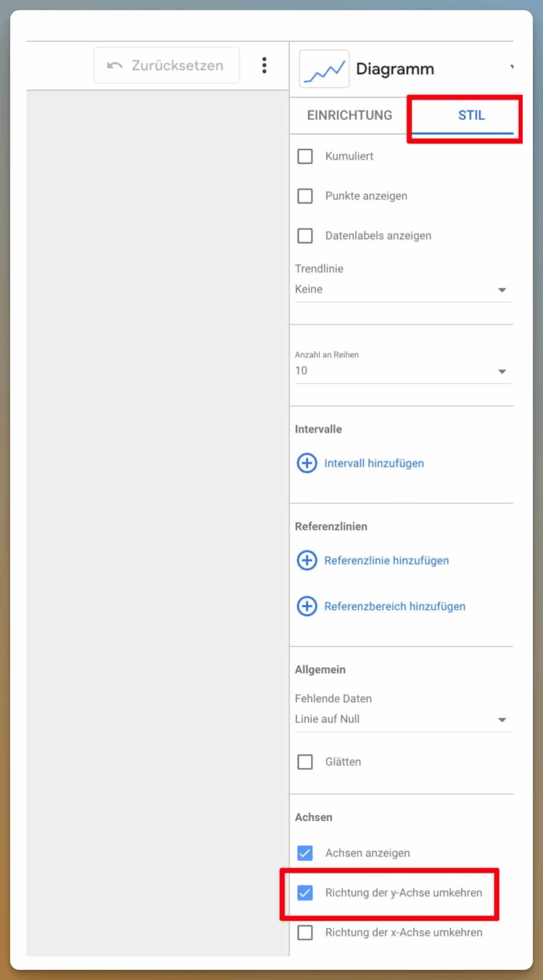This screenshot has height=980, width=543.
Task: Open the Anzahl an Reihen dropdown
Action: [402, 371]
